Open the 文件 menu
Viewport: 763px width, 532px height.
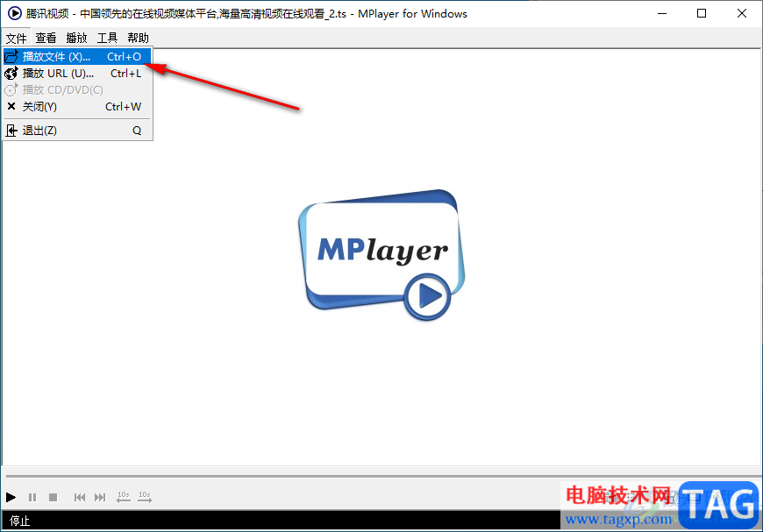point(16,38)
